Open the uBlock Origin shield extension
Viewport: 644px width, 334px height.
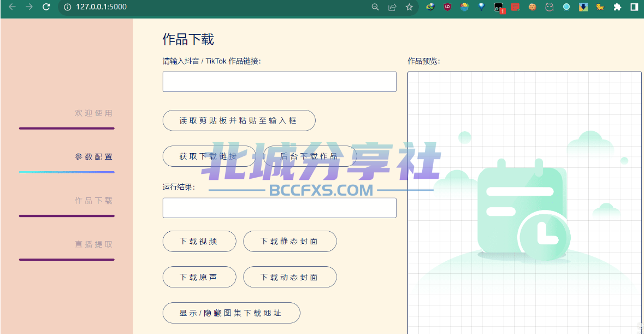[x=448, y=7]
